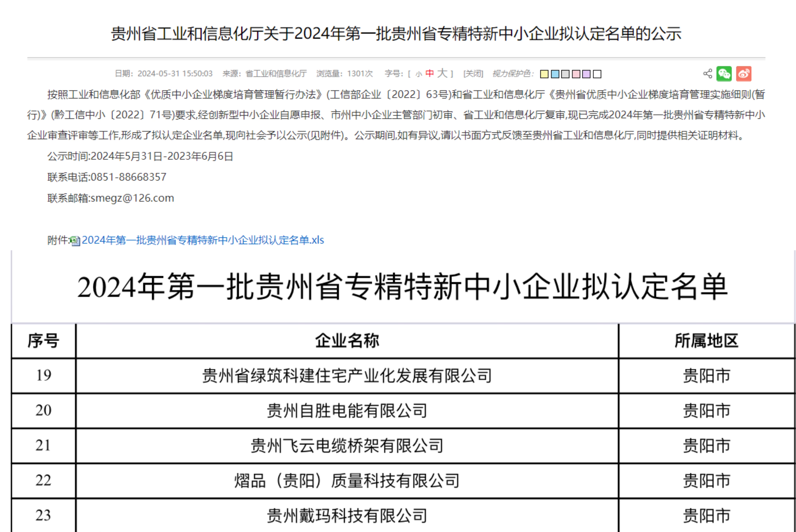The image size is (796, 532).
Task: Click the view count 1301次
Action: [x=360, y=74]
